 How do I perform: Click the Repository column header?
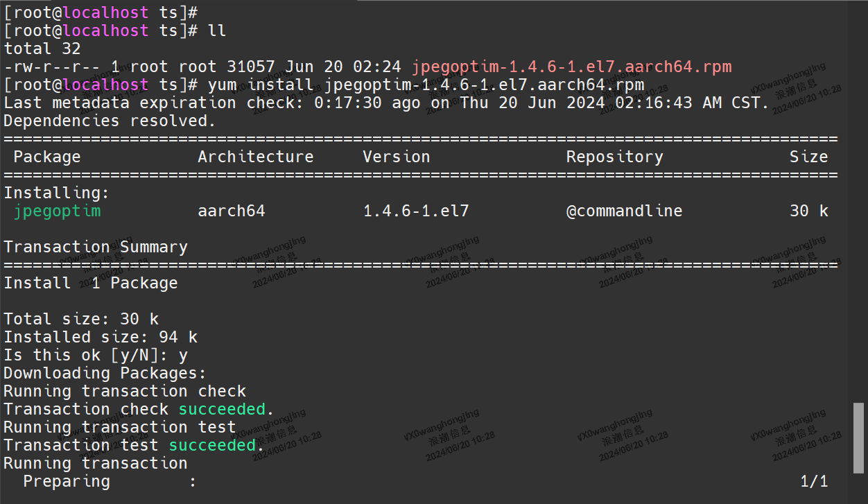point(614,157)
